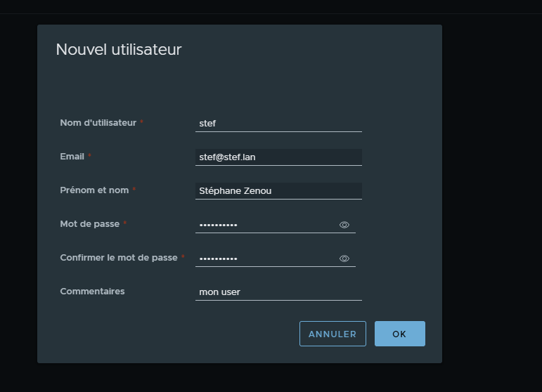
Task: Click the Mot de passe label
Action: tap(89, 224)
